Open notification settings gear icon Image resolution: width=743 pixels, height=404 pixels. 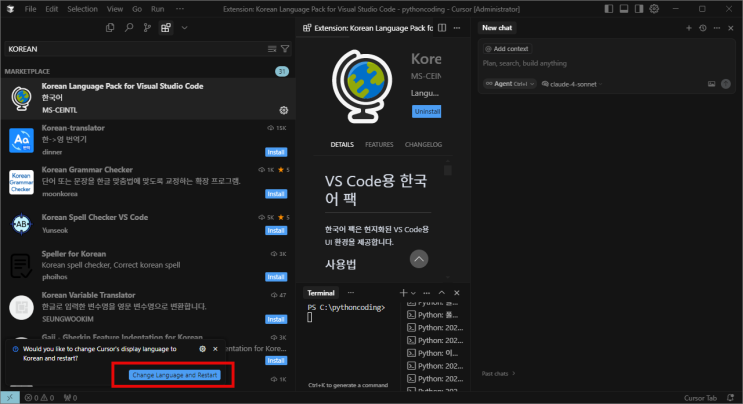[x=202, y=349]
